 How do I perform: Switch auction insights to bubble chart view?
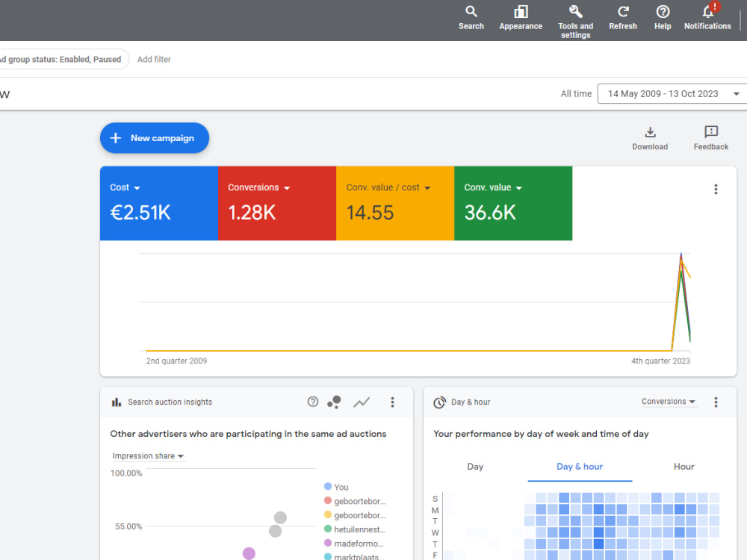click(334, 402)
